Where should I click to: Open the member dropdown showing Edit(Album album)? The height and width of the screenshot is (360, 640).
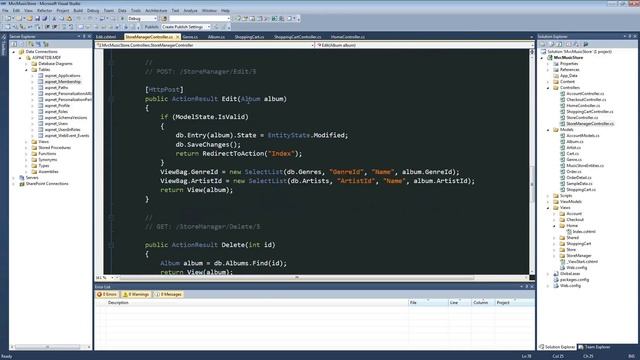click(x=424, y=45)
